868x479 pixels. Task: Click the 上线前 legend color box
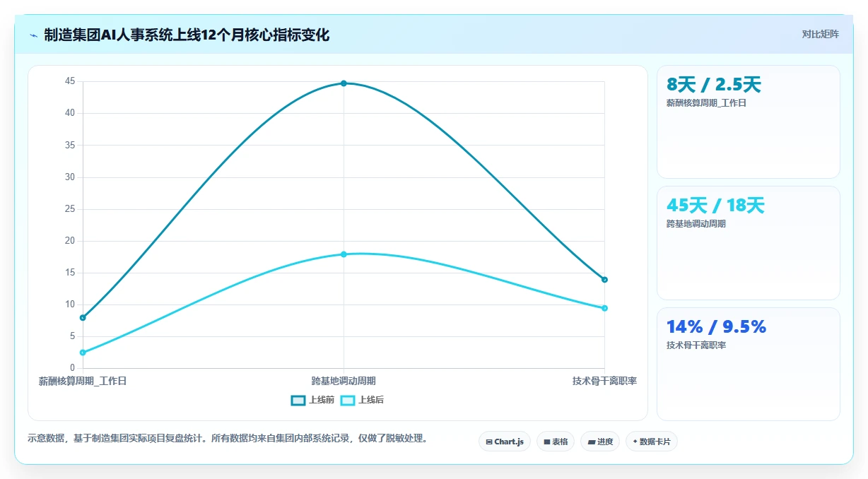pyautogui.click(x=298, y=400)
